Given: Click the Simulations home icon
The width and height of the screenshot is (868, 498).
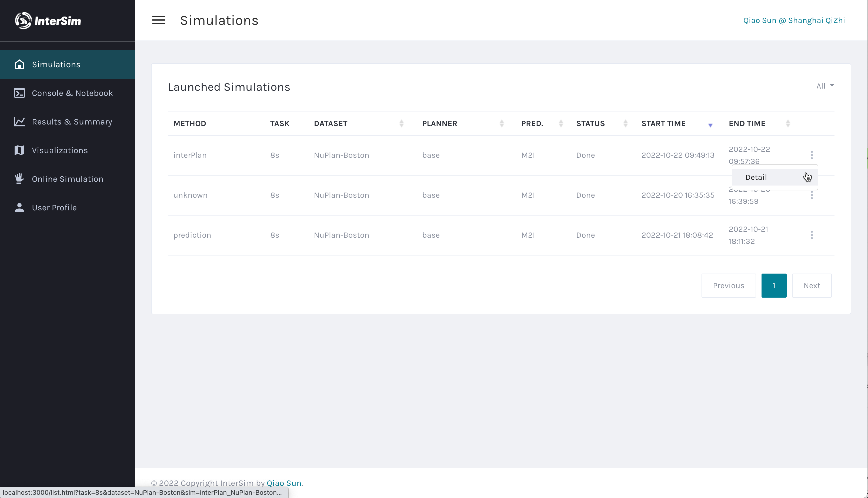Looking at the screenshot, I should pyautogui.click(x=19, y=64).
